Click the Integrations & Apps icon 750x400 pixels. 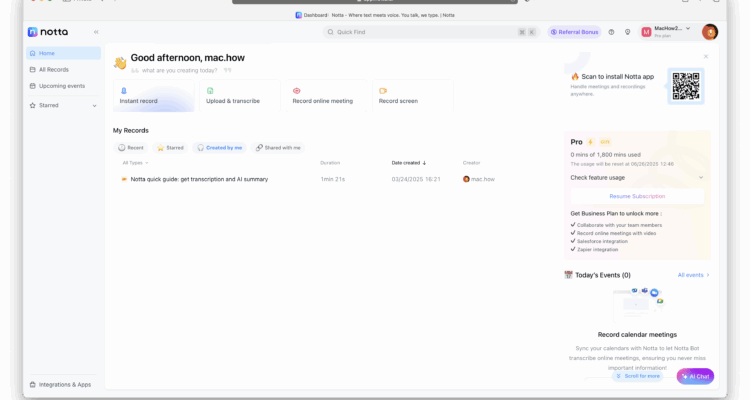pos(33,385)
